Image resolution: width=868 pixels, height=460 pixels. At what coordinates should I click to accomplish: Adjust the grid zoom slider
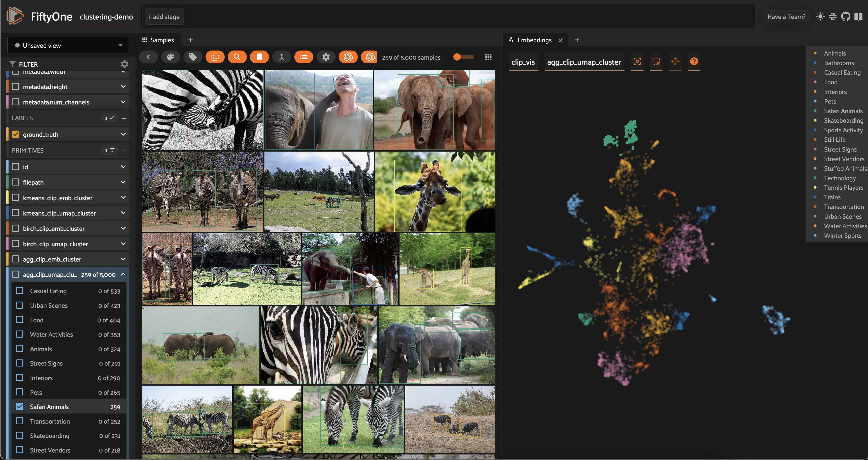(x=463, y=57)
